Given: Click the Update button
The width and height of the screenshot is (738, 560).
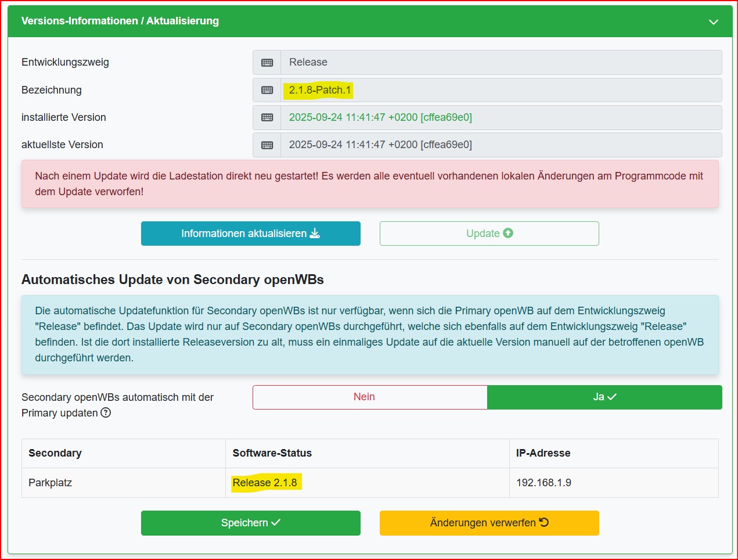Looking at the screenshot, I should [x=489, y=234].
